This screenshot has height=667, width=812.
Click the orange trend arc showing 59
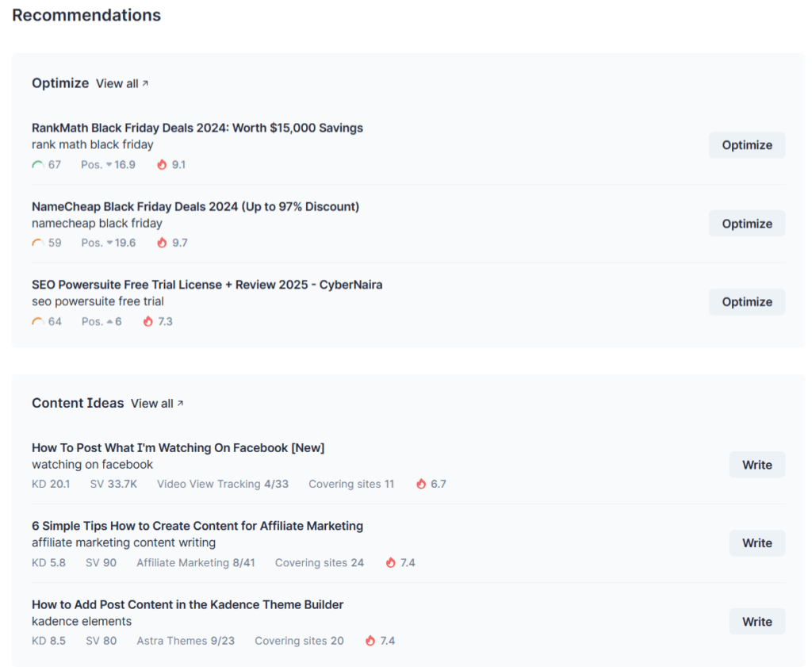(37, 243)
